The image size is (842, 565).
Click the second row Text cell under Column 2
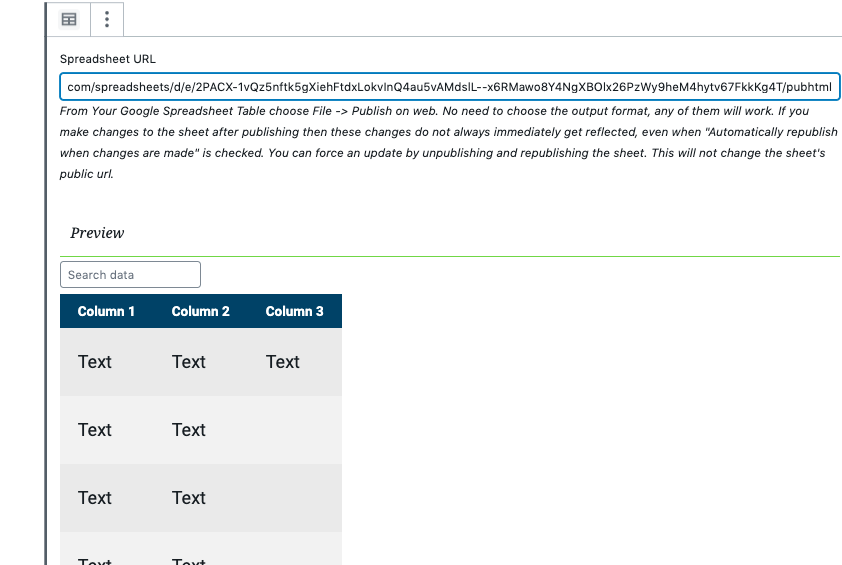pos(201,430)
